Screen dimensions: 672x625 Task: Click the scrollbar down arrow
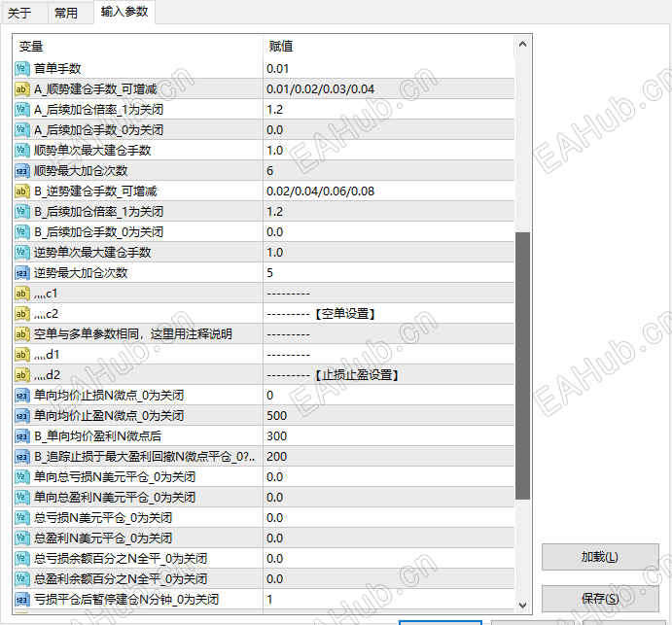tap(522, 606)
